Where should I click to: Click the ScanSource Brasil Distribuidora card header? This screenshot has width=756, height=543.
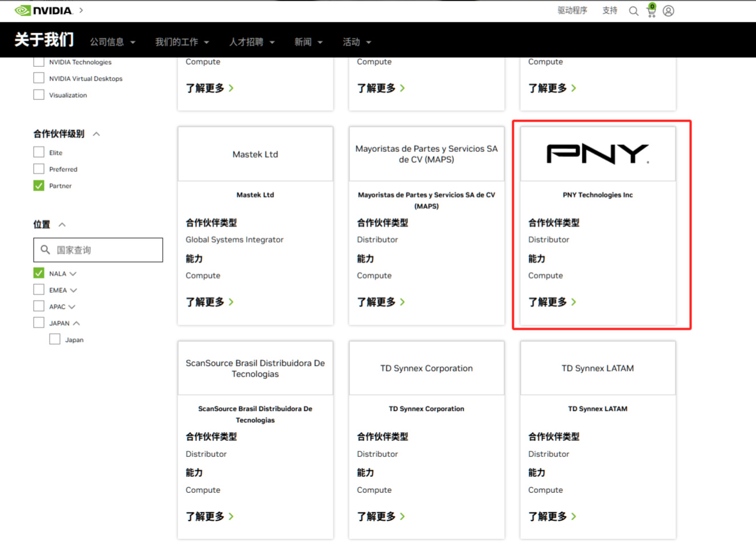(x=255, y=368)
